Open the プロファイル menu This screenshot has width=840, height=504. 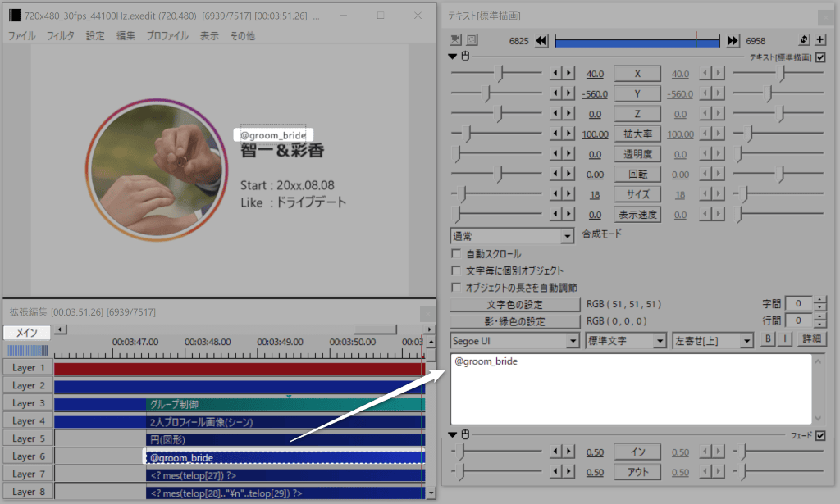(167, 36)
